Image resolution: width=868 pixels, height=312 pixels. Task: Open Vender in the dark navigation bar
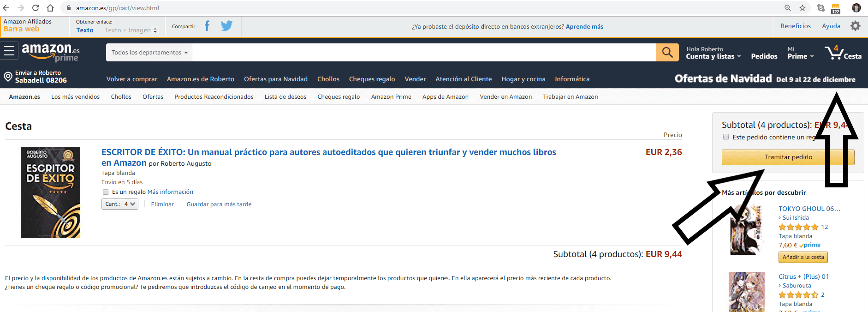(415, 79)
